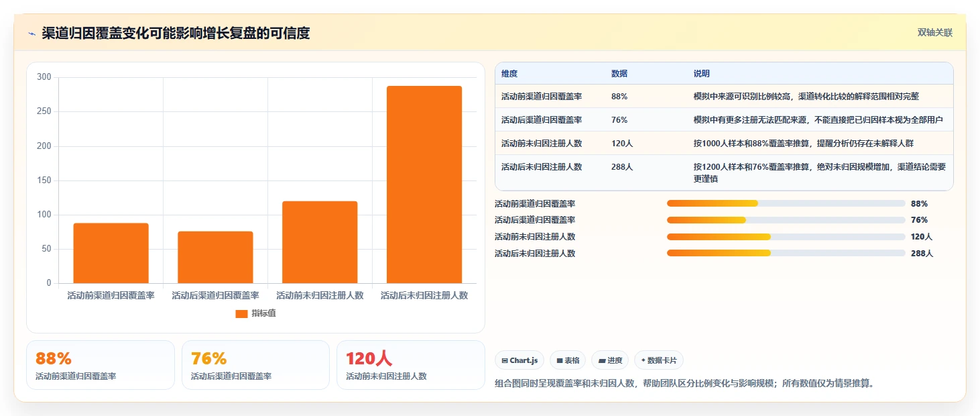Image resolution: width=980 pixels, height=416 pixels.
Task: Click the 表格 tag chip
Action: click(568, 360)
